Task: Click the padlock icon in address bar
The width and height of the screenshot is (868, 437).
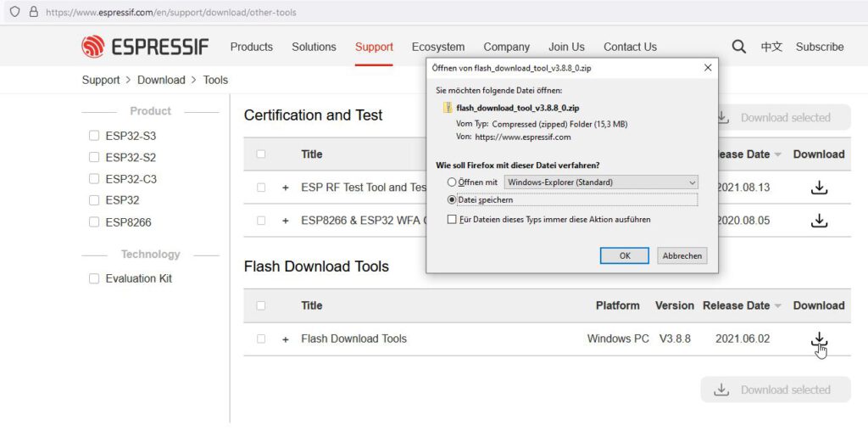Action: click(33, 12)
